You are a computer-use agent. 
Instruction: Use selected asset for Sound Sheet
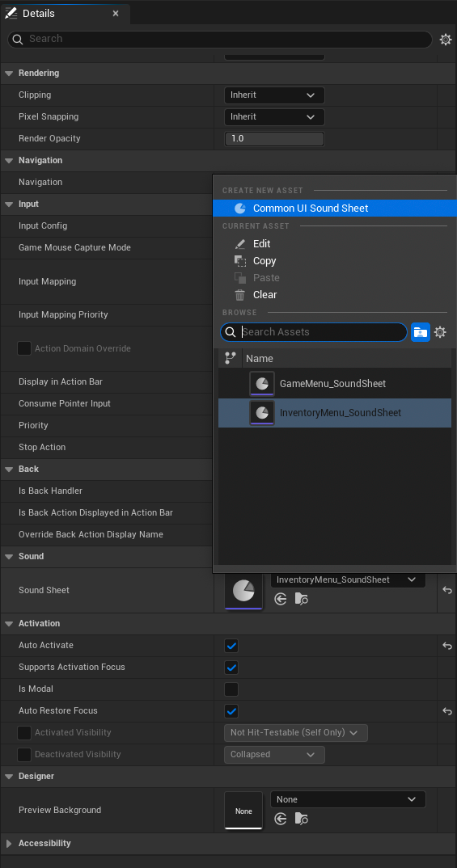point(281,599)
